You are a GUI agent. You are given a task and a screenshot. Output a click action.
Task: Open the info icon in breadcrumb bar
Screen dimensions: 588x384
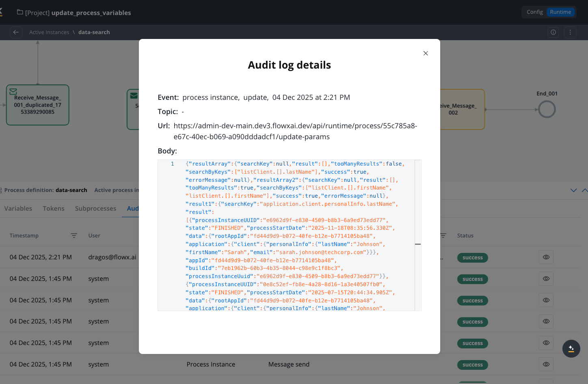click(x=553, y=32)
